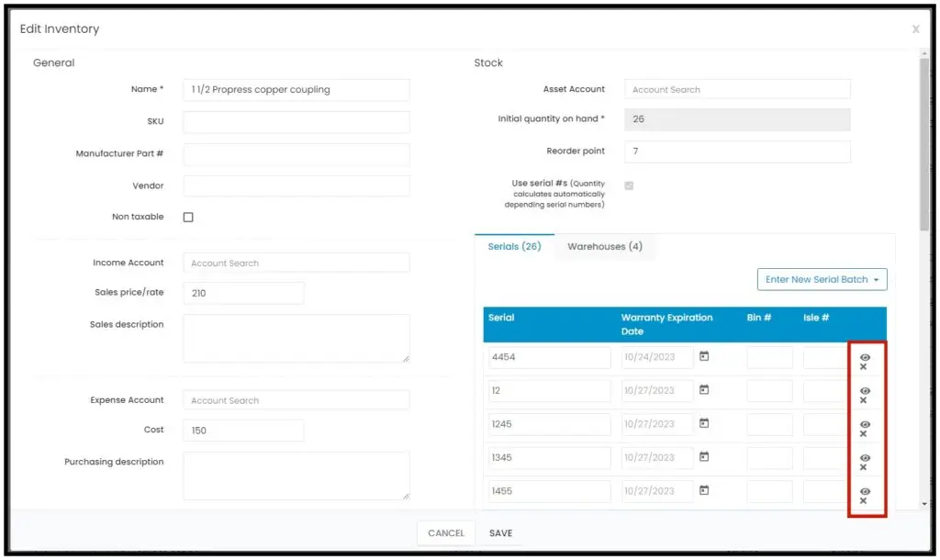Image resolution: width=940 pixels, height=560 pixels.
Task: Click the Reorder point field
Action: pyautogui.click(x=737, y=151)
